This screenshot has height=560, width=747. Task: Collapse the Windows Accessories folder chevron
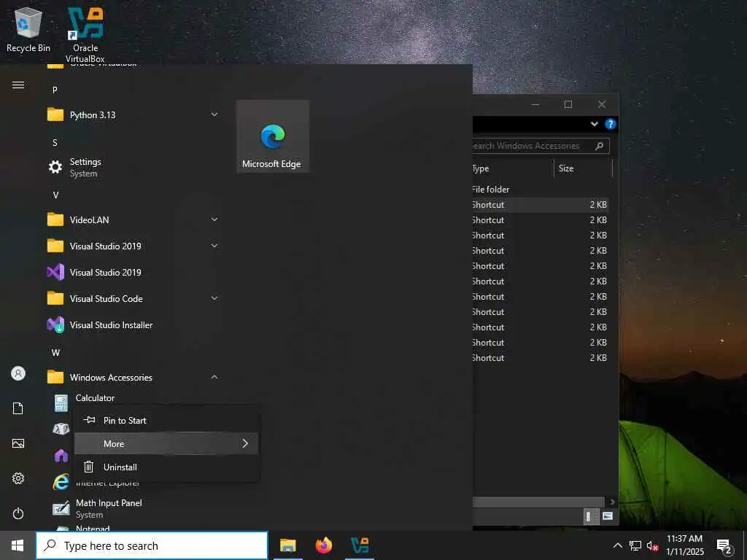click(x=214, y=377)
